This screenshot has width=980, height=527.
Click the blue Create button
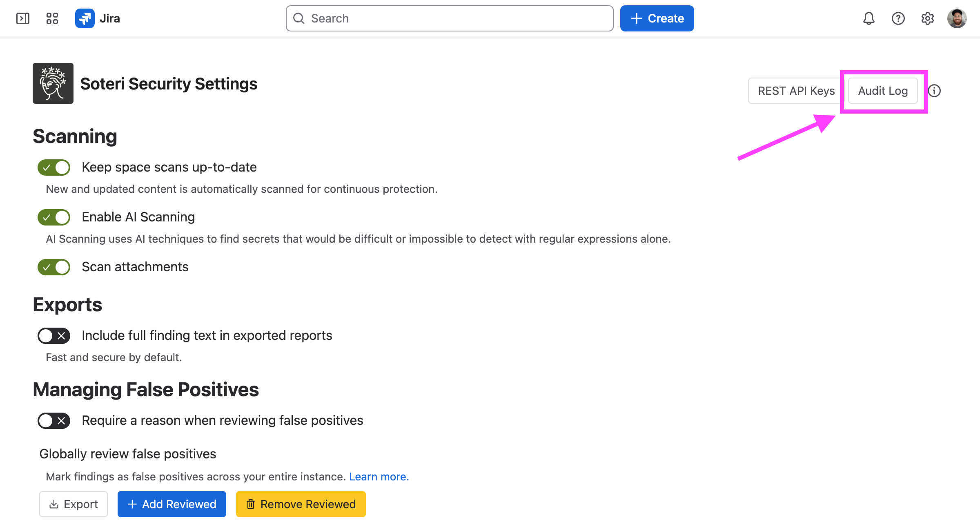(x=657, y=18)
